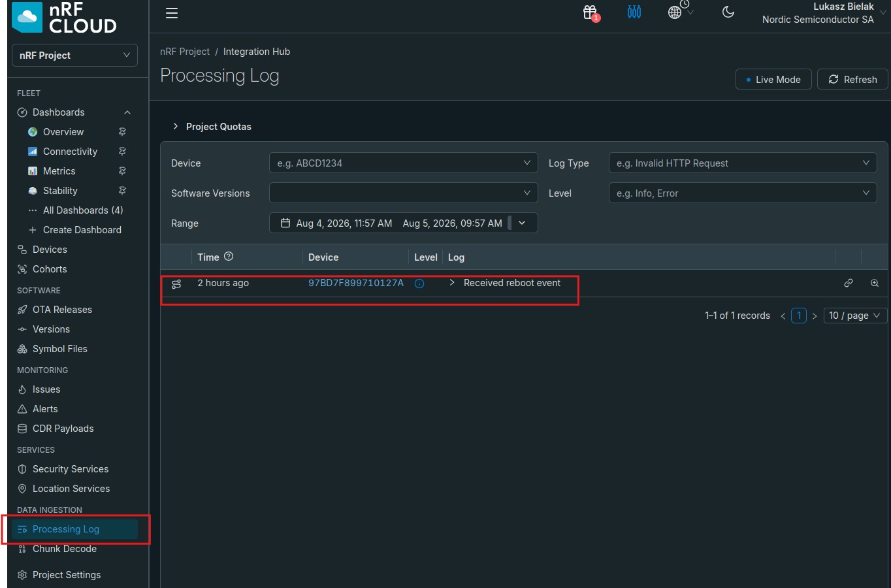
Task: Go to next page arrow
Action: [815, 316]
